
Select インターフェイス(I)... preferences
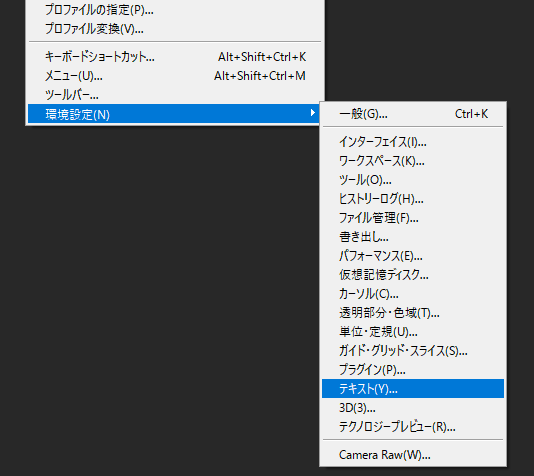coord(413,142)
